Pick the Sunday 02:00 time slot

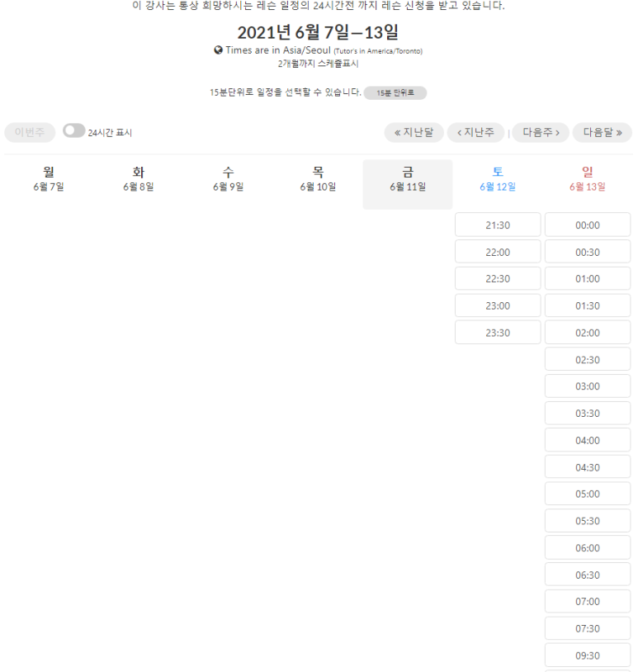(588, 333)
